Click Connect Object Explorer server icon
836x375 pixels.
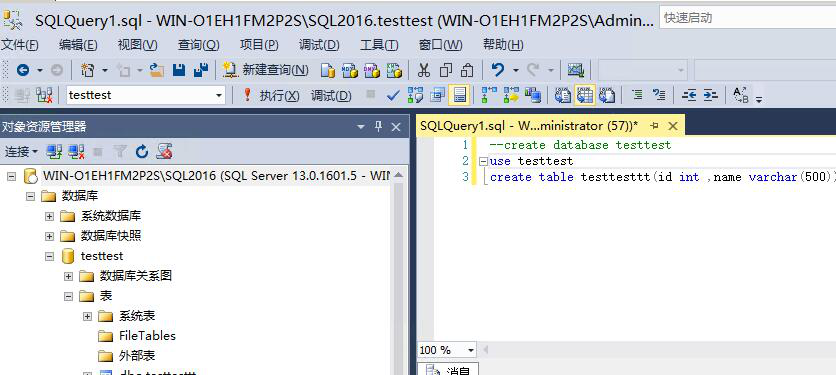(54, 152)
